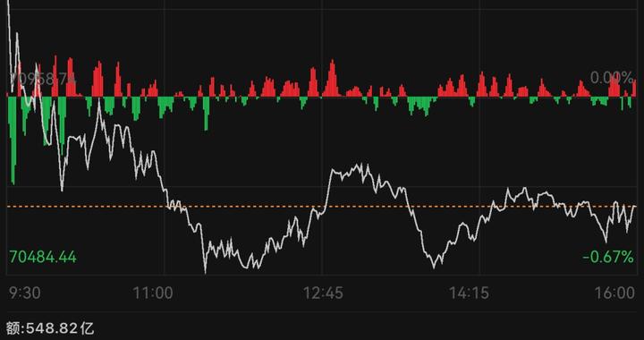Click the 11:00 time axis label
The image size is (644, 340).
point(153,293)
